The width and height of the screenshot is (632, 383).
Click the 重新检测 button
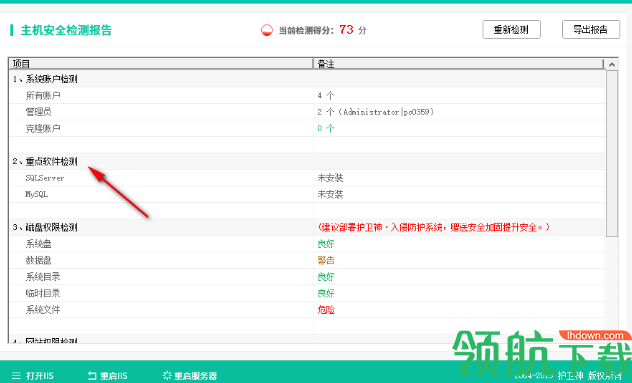click(x=511, y=29)
